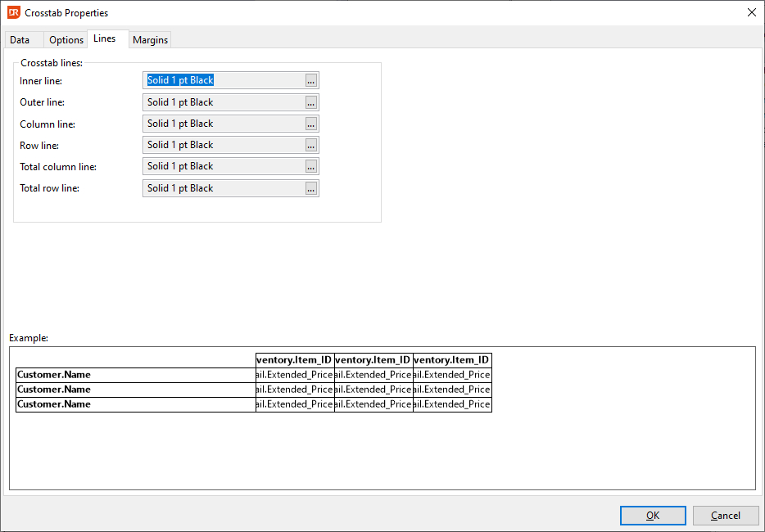Image resolution: width=765 pixels, height=532 pixels.
Task: Click the Outer line value field
Action: [x=224, y=102]
